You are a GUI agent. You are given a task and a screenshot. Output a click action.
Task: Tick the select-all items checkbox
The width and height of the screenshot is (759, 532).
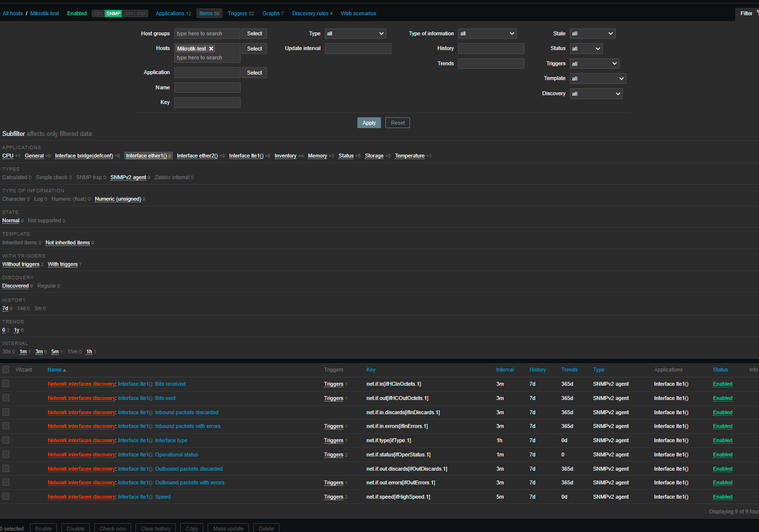(x=6, y=370)
